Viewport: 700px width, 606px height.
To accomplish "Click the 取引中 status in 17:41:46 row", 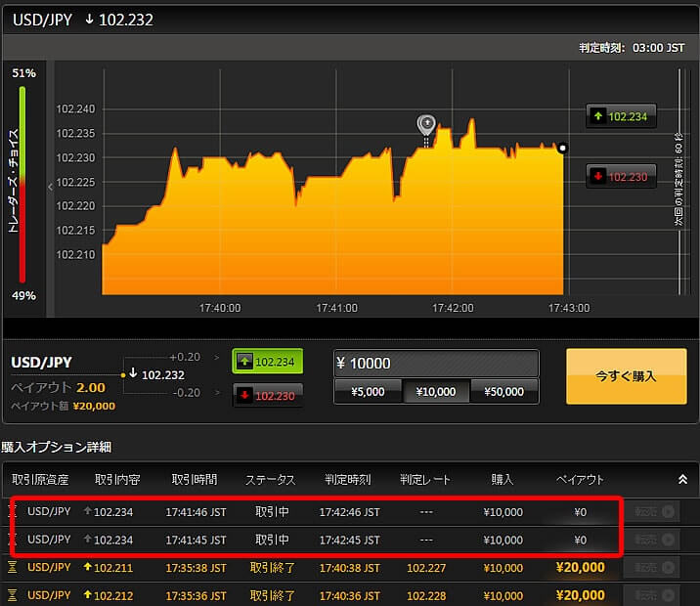I will [272, 511].
